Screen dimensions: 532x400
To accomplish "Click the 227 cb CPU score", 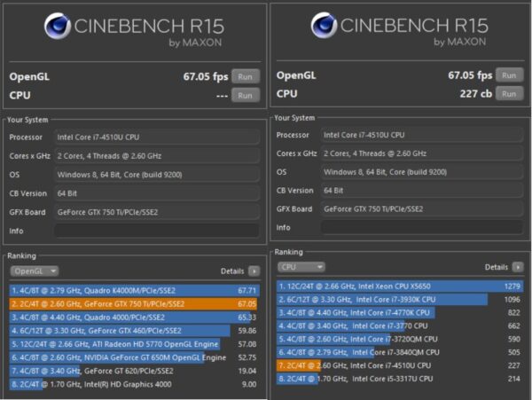I will pyautogui.click(x=475, y=94).
